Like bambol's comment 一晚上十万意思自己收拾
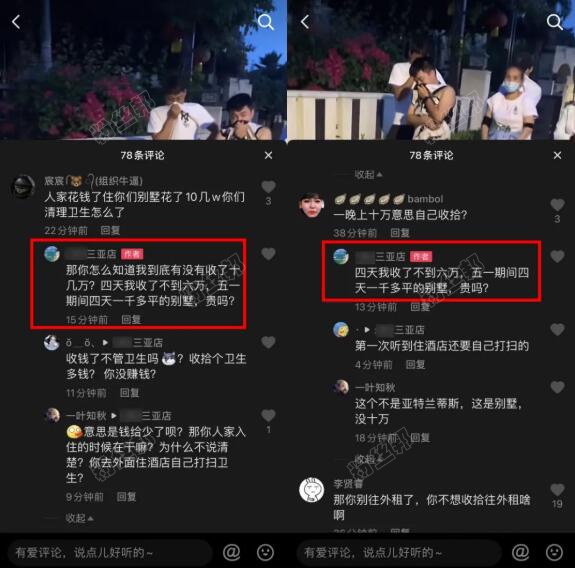The image size is (575, 568). tap(557, 205)
